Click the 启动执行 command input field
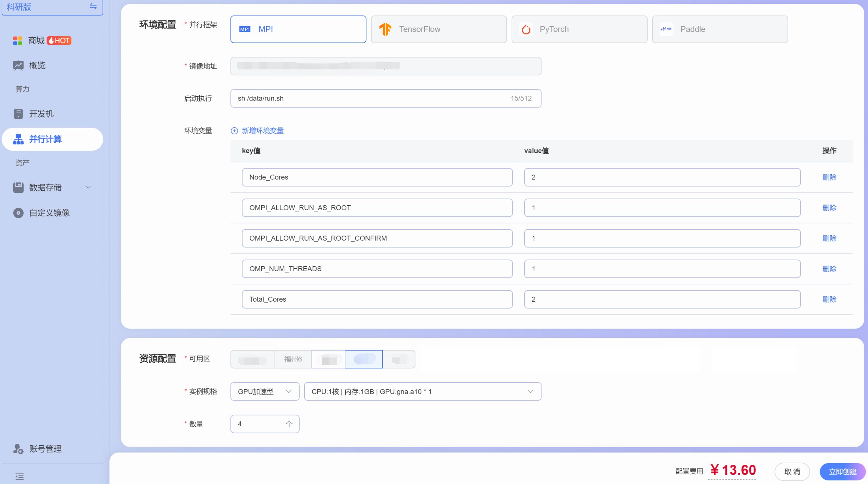The width and height of the screenshot is (868, 484). point(386,98)
